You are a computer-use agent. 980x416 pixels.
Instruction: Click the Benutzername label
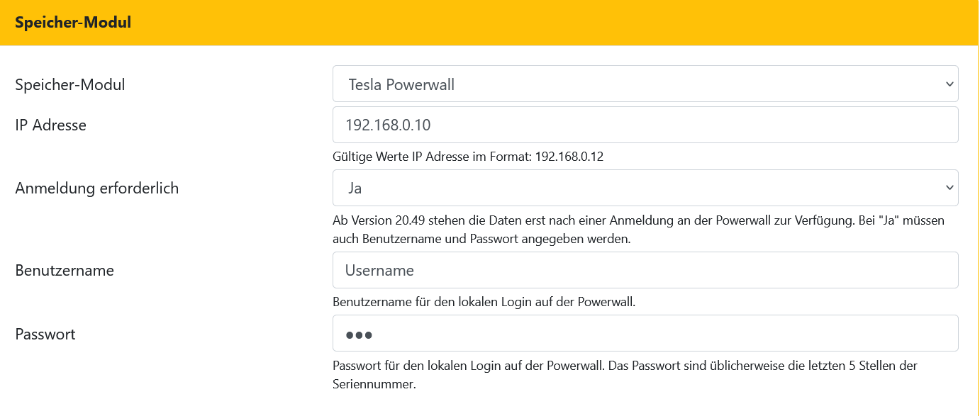click(65, 270)
